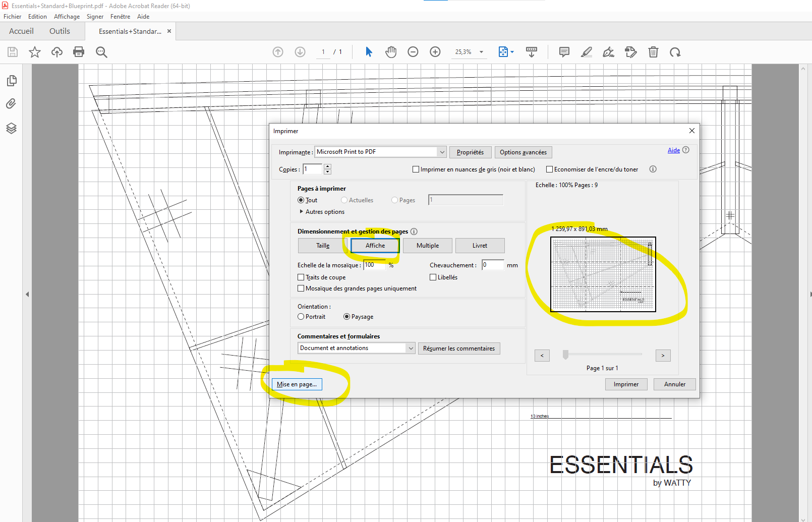This screenshot has width=812, height=522.
Task: Switch to the Outils tab
Action: (60, 31)
